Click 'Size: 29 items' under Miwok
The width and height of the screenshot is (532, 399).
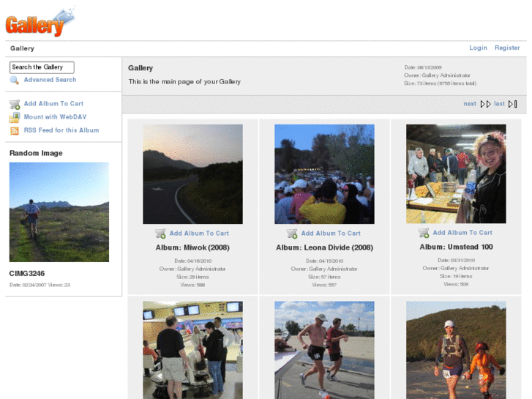tap(192, 277)
